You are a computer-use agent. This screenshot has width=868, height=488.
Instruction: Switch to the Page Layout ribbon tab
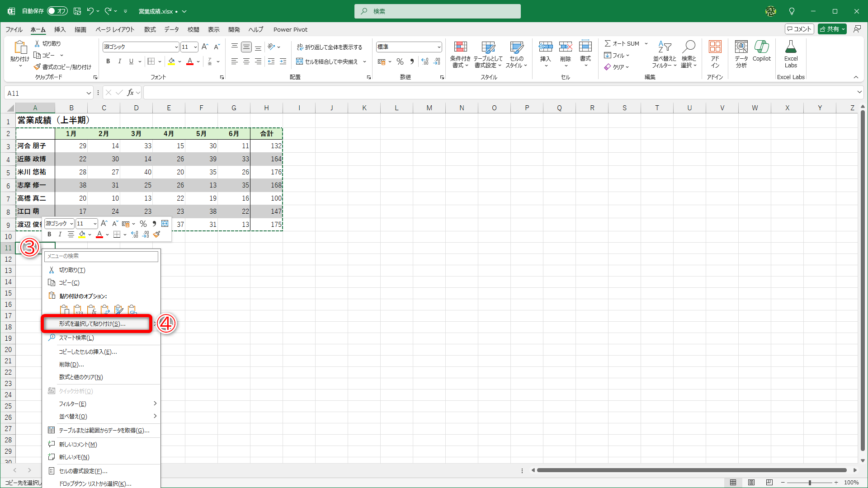[x=115, y=29]
